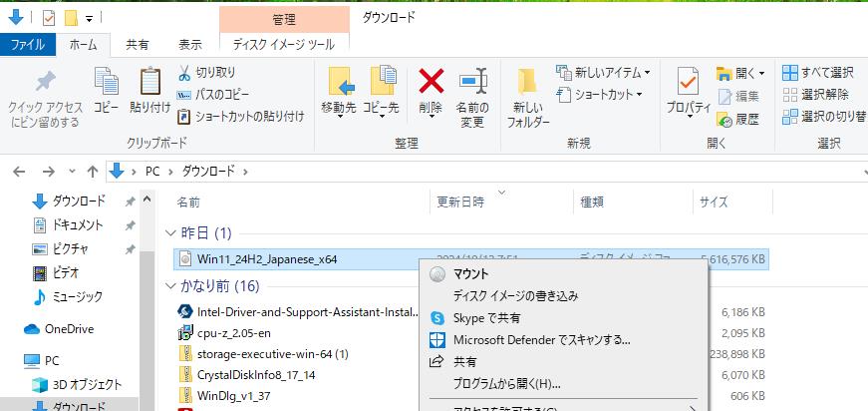Open the Shortcut (ショートカット) dropdown
The height and width of the screenshot is (411, 868).
coord(600,94)
